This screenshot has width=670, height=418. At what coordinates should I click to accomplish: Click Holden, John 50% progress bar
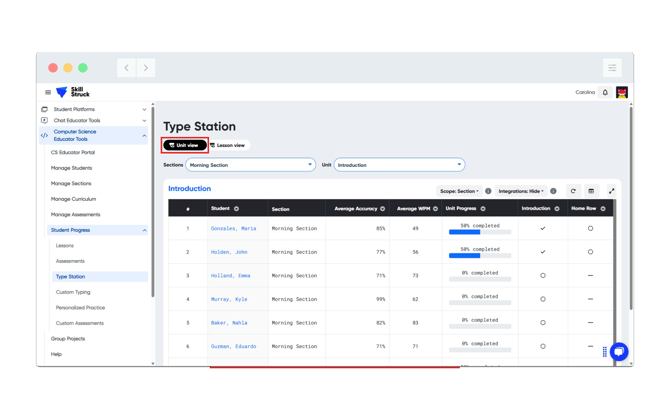coord(480,256)
